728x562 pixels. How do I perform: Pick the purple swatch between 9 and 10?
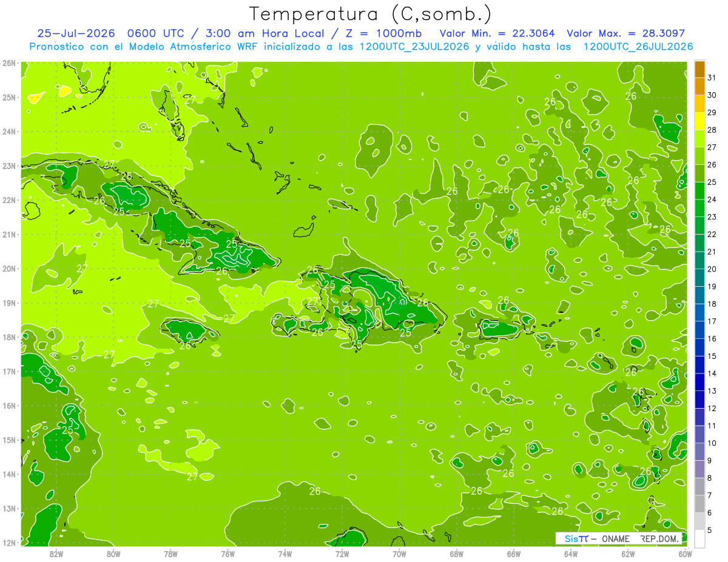(x=699, y=452)
